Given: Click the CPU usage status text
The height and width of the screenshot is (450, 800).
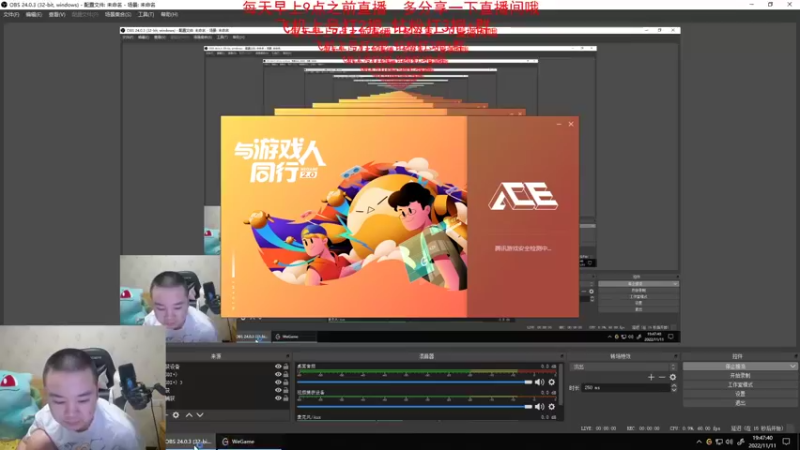Looking at the screenshot, I should click(x=694, y=429).
